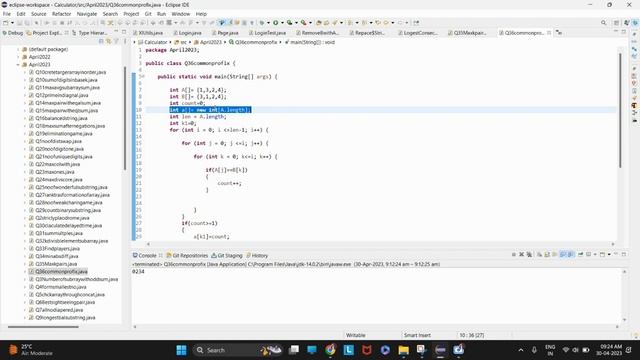The height and width of the screenshot is (360, 640).
Task: Maximize the Console view panel
Action: click(x=624, y=254)
